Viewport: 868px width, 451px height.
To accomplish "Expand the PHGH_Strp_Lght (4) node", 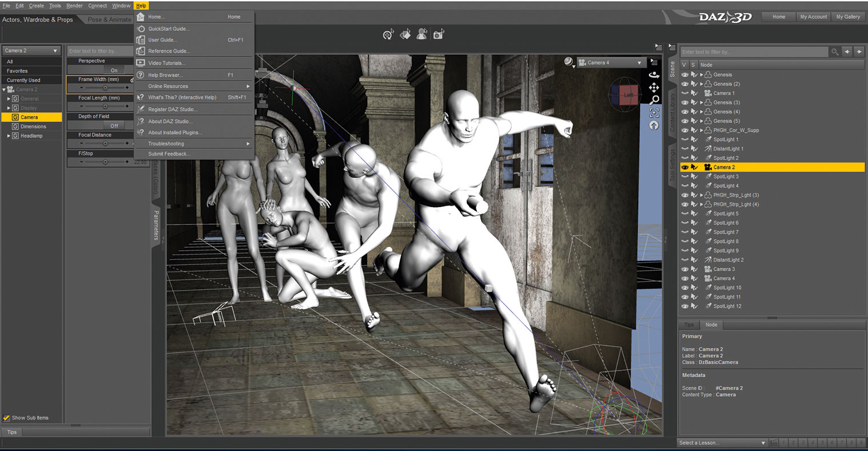I will click(702, 204).
